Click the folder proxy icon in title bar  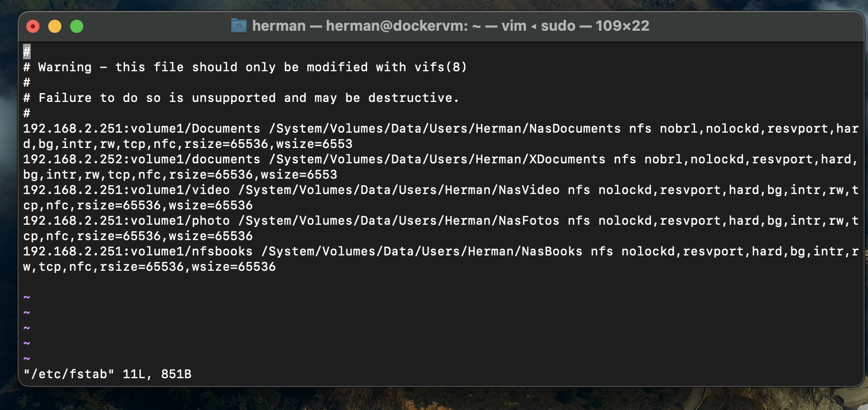pyautogui.click(x=239, y=26)
